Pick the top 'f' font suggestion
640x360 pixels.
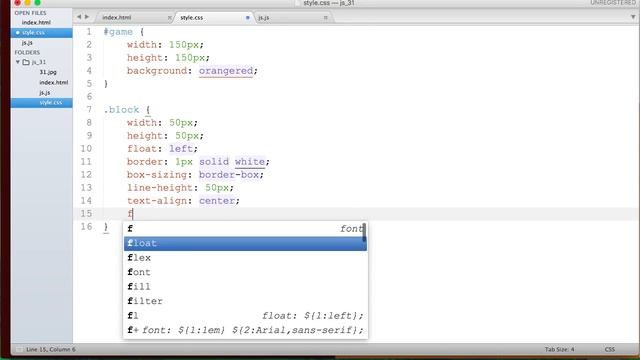click(x=244, y=229)
